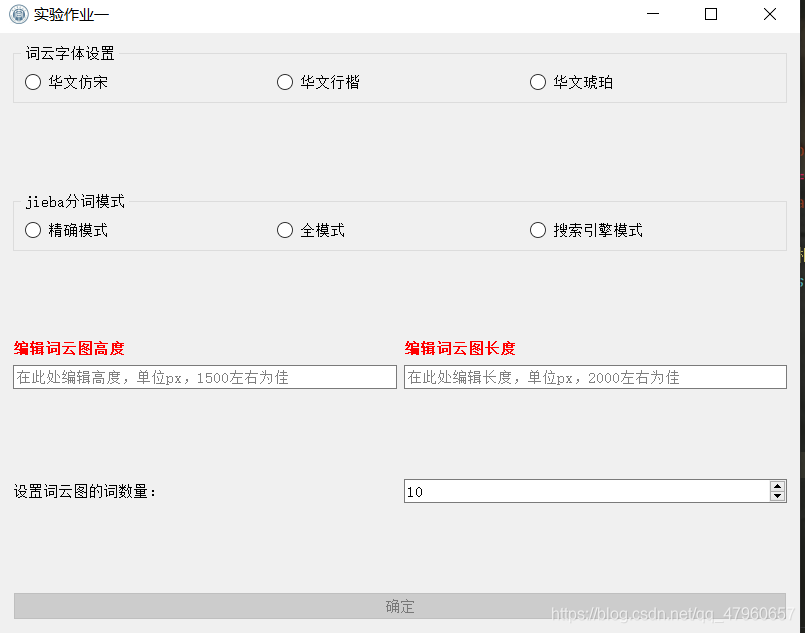Click the word cloud height input field

205,377
